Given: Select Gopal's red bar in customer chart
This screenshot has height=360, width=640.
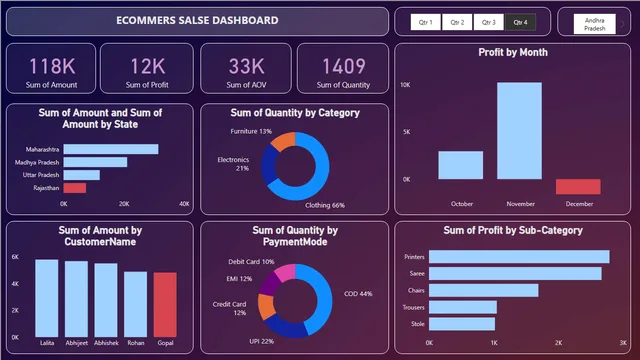Looking at the screenshot, I should point(165,305).
